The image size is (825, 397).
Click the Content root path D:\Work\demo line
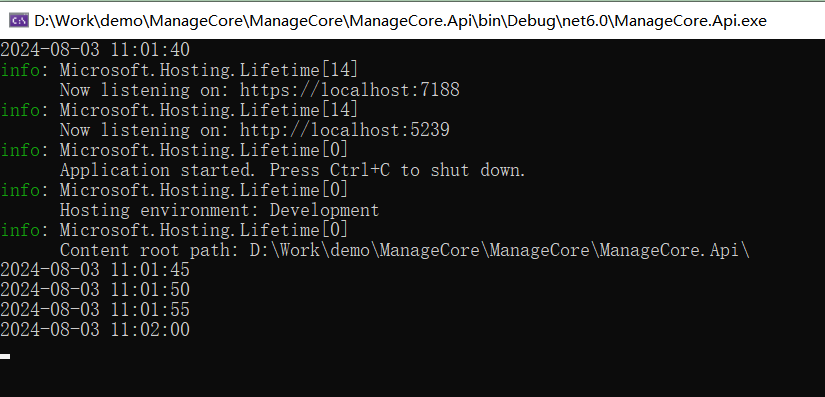[405, 250]
